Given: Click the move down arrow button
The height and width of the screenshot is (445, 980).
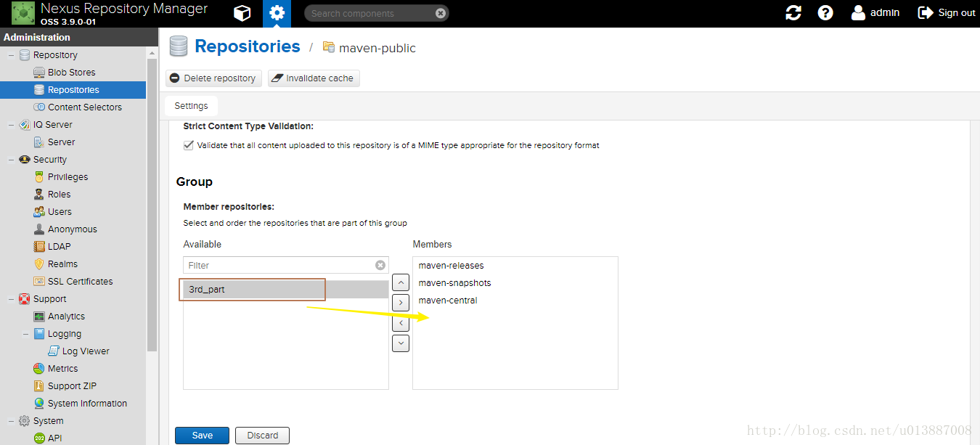Looking at the screenshot, I should coord(401,343).
